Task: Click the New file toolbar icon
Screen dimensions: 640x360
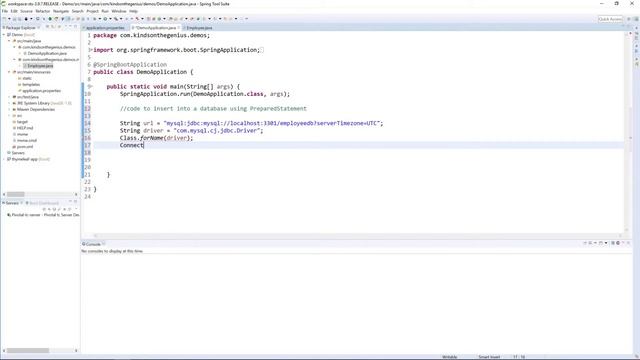Action: click(4, 19)
